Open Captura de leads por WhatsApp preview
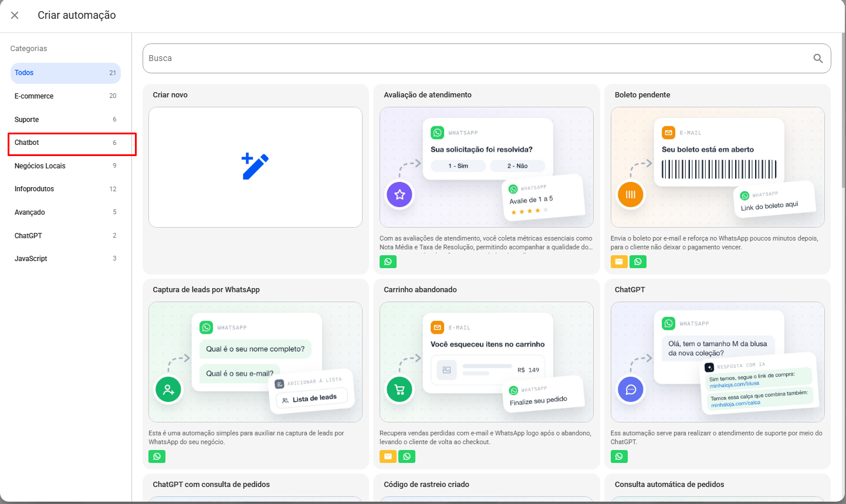The image size is (846, 504). [255, 362]
